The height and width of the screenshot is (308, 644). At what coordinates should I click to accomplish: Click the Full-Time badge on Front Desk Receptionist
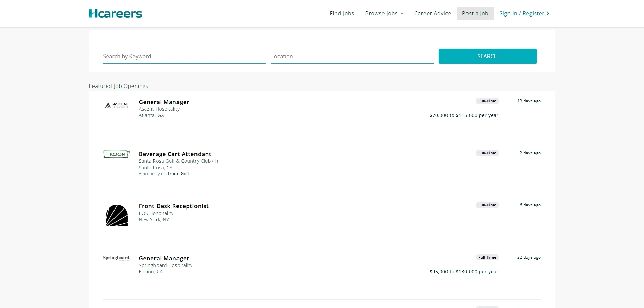[x=487, y=205]
